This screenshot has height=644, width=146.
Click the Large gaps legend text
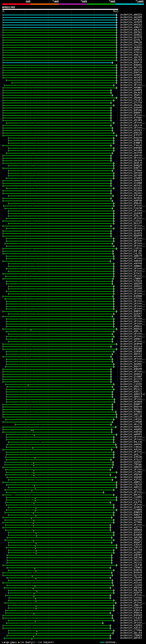tap(28, 642)
